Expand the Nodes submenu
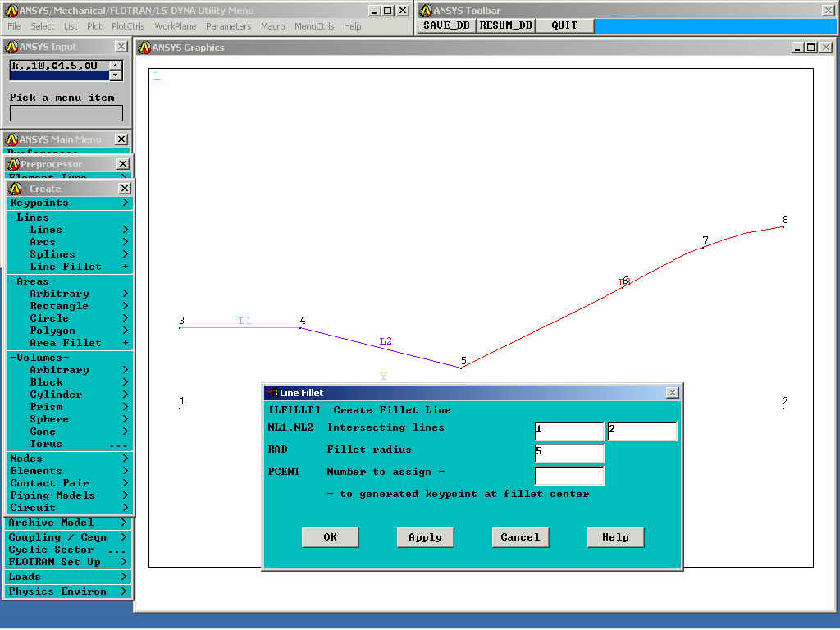This screenshot has height=630, width=840. [x=69, y=459]
